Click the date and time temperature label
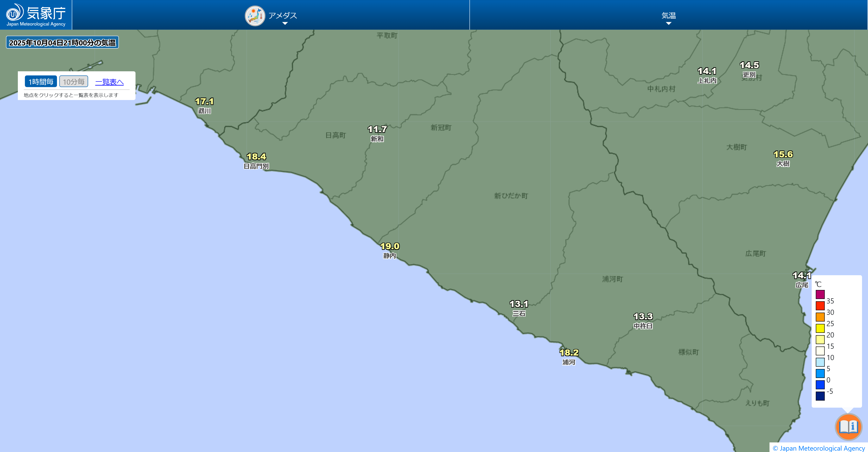This screenshot has width=868, height=452. tap(62, 43)
